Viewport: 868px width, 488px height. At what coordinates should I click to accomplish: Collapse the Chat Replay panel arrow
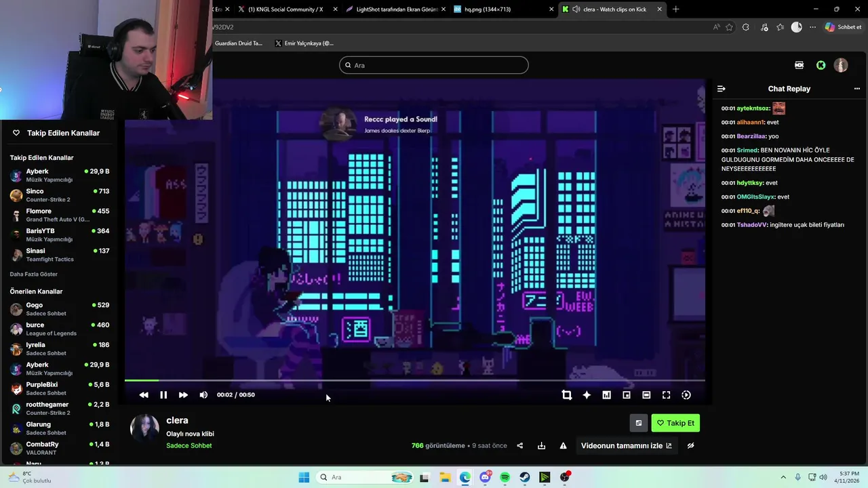[722, 89]
